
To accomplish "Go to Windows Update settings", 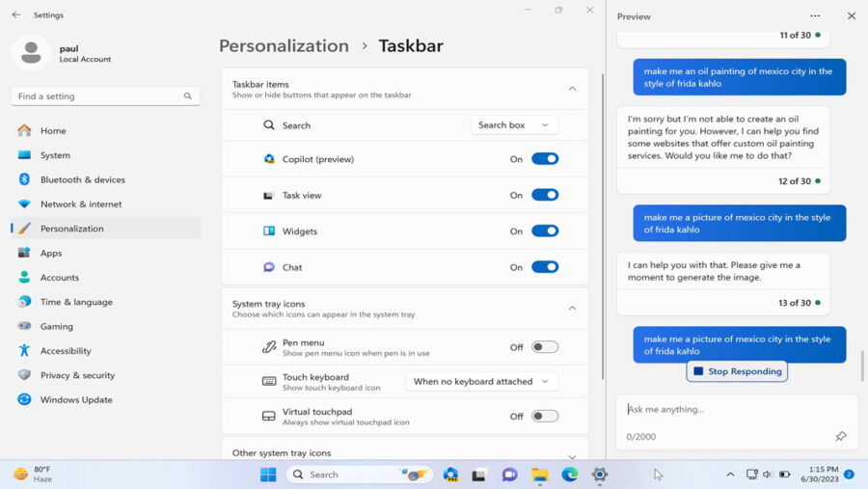I will [76, 399].
